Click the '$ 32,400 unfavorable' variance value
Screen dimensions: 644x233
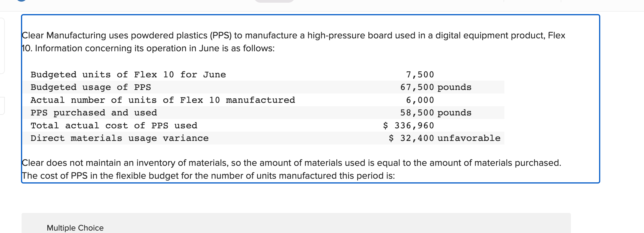pyautogui.click(x=444, y=138)
